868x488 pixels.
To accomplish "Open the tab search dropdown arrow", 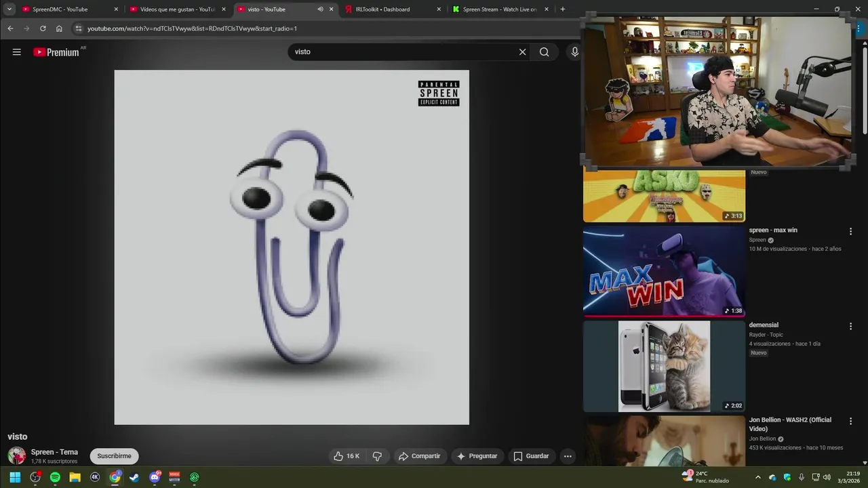I will tap(9, 9).
